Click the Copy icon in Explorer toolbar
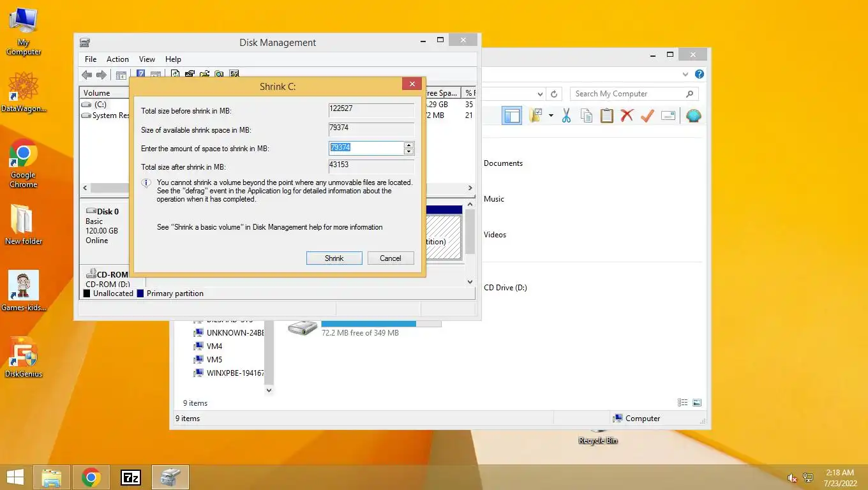The height and width of the screenshot is (490, 868). click(587, 115)
